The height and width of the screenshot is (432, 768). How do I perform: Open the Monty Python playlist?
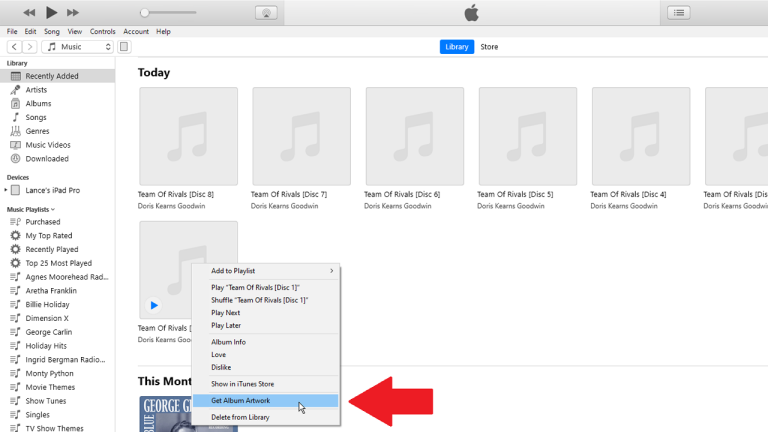[x=49, y=373]
